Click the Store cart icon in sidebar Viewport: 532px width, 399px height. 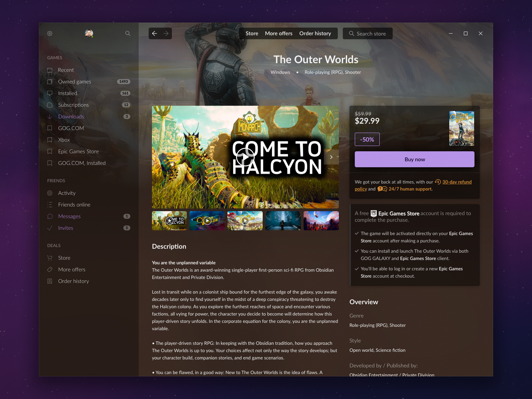(x=50, y=258)
